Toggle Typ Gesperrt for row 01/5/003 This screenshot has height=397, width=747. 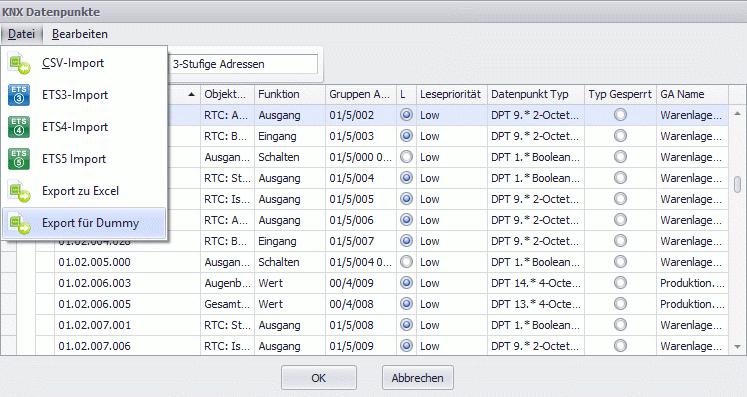point(620,136)
